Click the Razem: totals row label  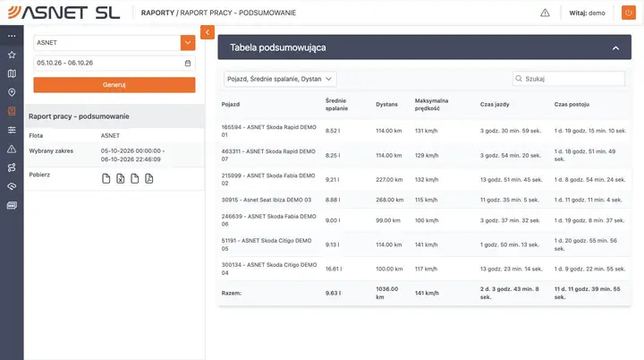point(232,294)
